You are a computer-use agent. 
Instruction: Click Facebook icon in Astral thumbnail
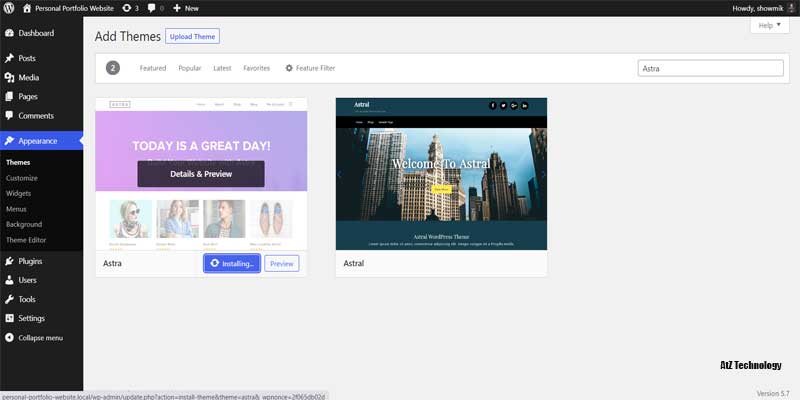click(493, 106)
